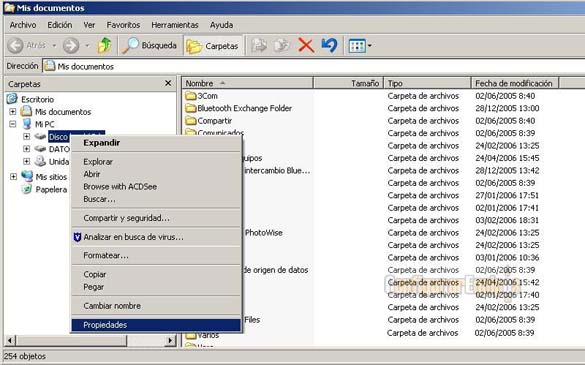Click the forward arrow navigation button

tap(71, 46)
